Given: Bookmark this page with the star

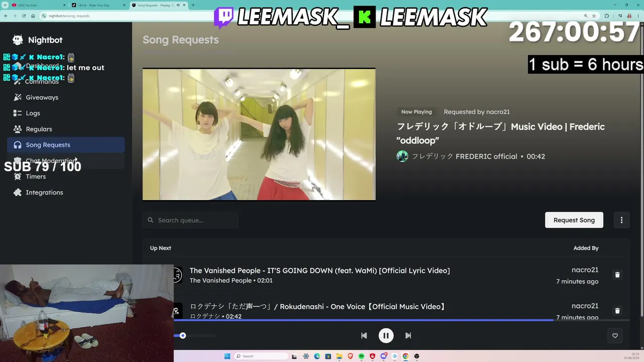Looking at the screenshot, I should 594,16.
